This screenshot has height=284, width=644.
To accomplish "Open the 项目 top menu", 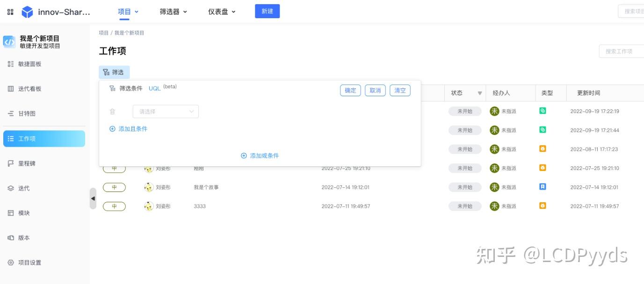I will [128, 12].
